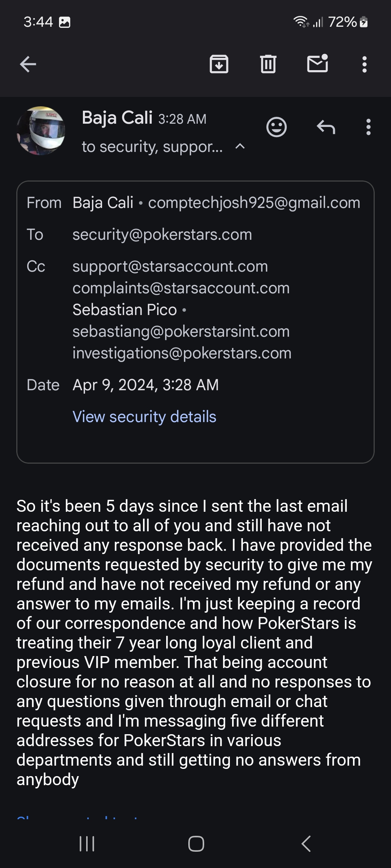
Task: Tap the Android home button
Action: click(196, 844)
